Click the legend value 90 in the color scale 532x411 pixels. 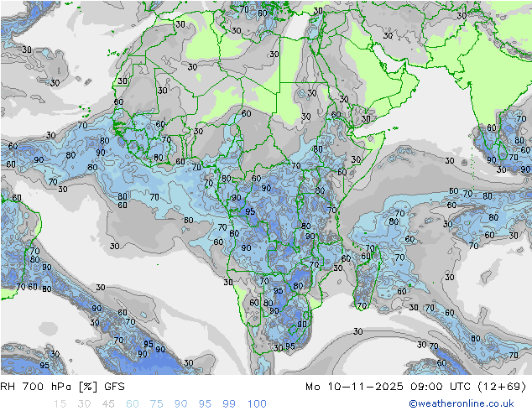click(x=181, y=404)
